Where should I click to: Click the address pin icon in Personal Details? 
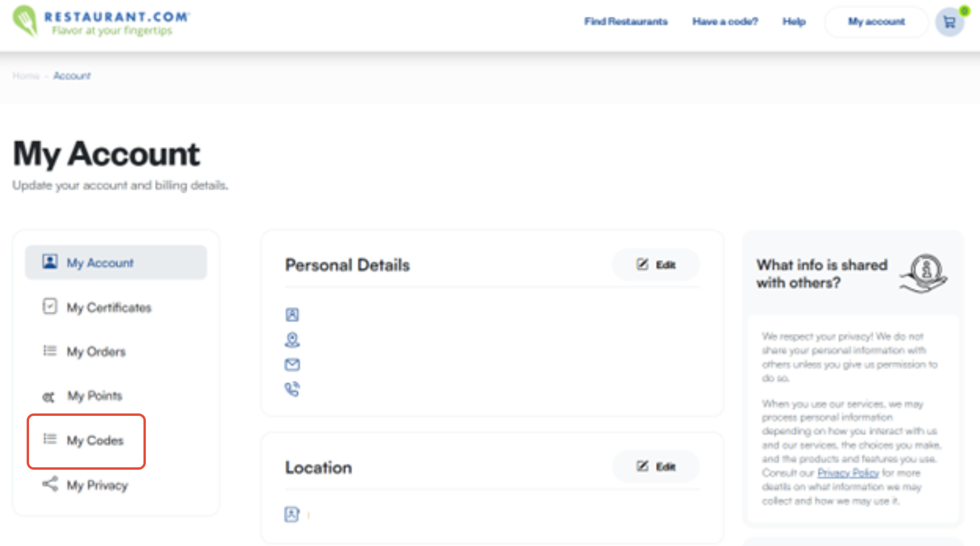292,340
